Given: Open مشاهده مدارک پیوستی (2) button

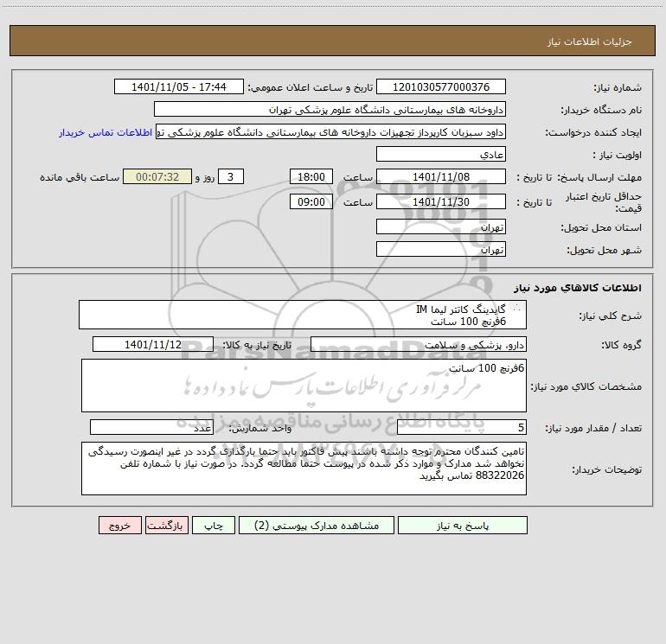Looking at the screenshot, I should click(x=317, y=525).
